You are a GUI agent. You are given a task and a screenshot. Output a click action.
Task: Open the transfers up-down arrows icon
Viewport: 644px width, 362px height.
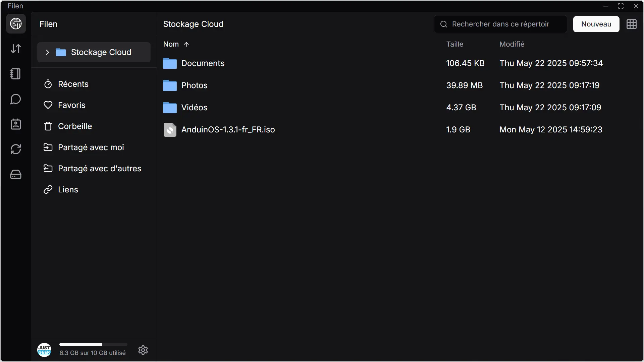point(16,49)
